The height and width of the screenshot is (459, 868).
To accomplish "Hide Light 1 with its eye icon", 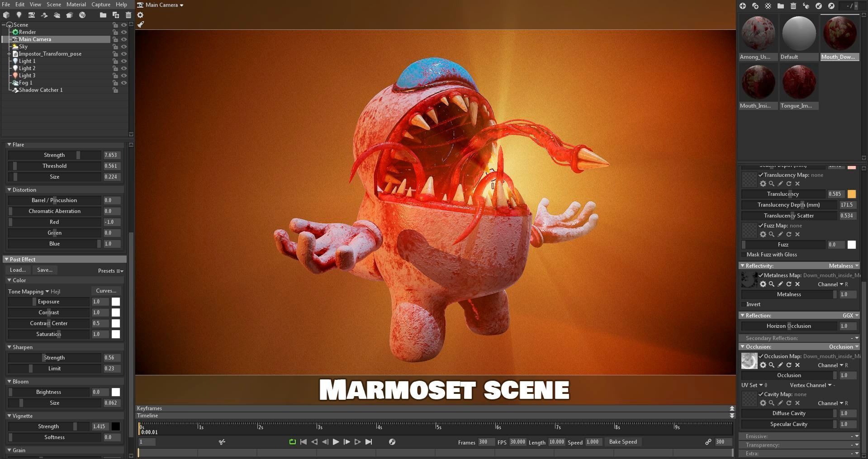I will (x=124, y=61).
